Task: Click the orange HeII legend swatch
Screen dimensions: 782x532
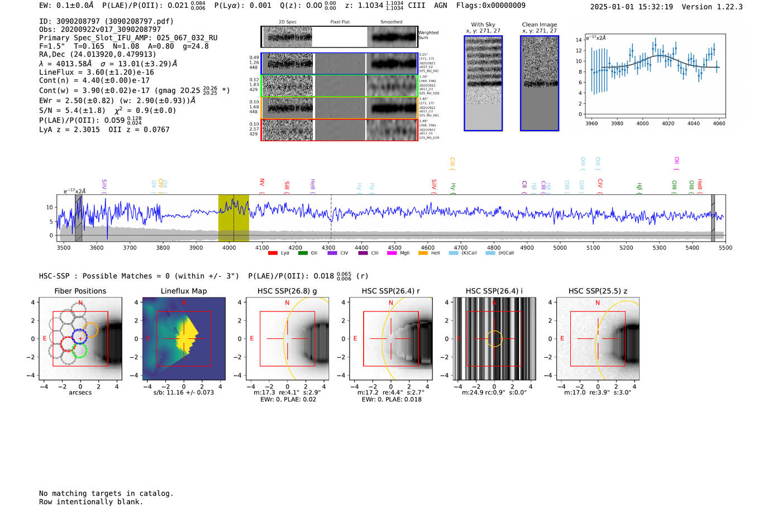Action: click(423, 253)
